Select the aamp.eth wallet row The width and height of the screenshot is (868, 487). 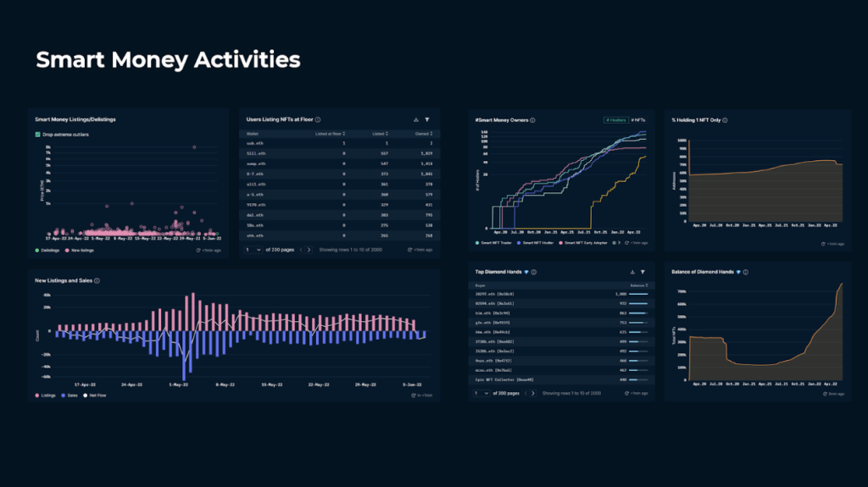(339, 163)
